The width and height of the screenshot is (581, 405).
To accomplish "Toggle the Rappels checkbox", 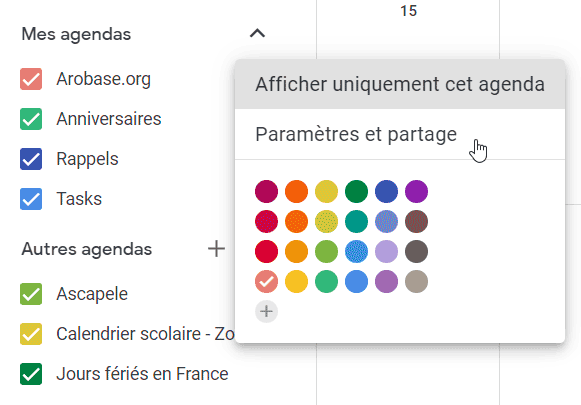I will tap(31, 159).
